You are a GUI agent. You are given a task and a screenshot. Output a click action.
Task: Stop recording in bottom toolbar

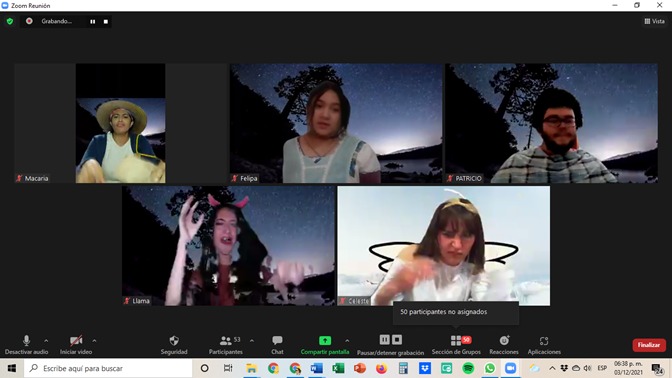(397, 340)
